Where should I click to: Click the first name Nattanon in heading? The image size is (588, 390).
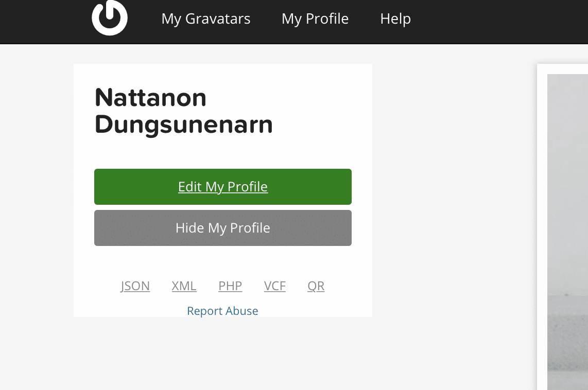click(150, 97)
